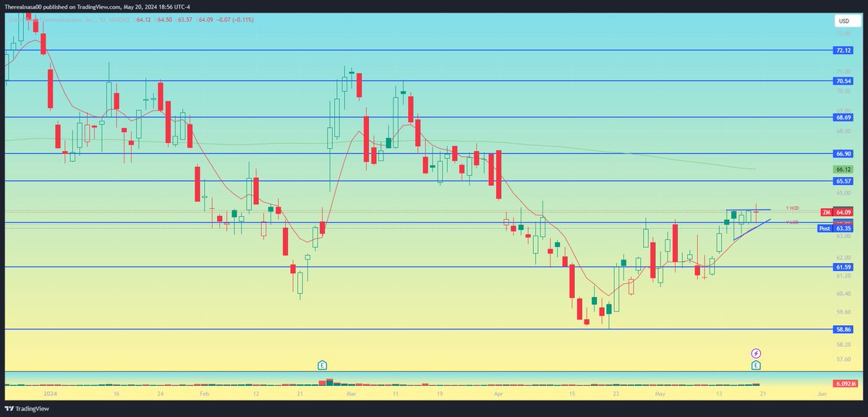
Task: Click the 63.35 post-market price value
Action: pos(843,228)
